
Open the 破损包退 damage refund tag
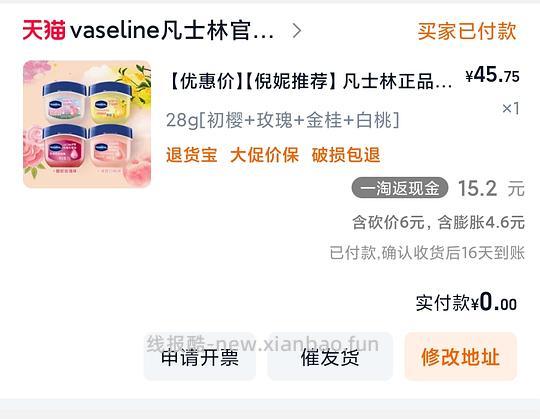click(346, 155)
